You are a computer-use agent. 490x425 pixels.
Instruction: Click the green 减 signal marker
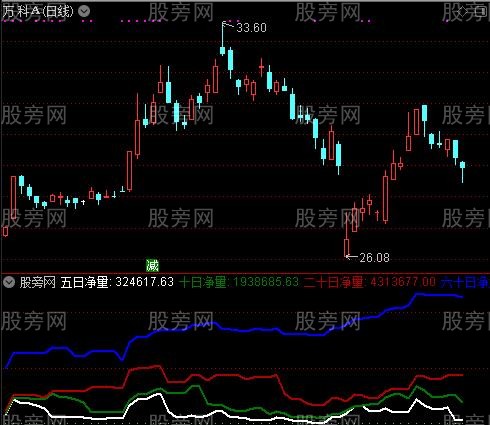pos(152,266)
